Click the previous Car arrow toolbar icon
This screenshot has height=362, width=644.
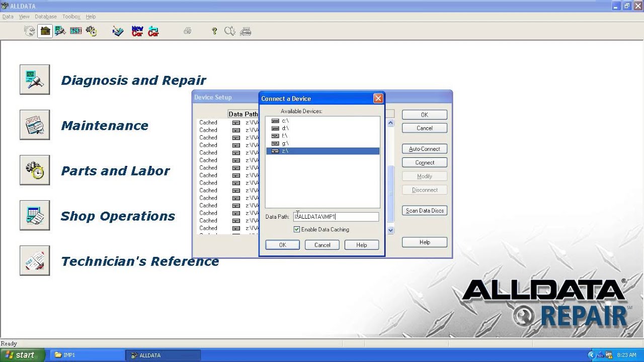(153, 31)
